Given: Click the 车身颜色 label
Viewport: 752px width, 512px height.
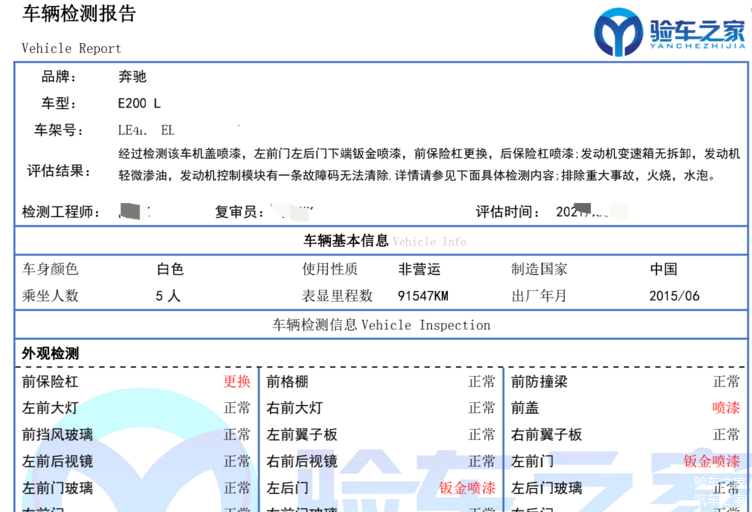Looking at the screenshot, I should 50,269.
